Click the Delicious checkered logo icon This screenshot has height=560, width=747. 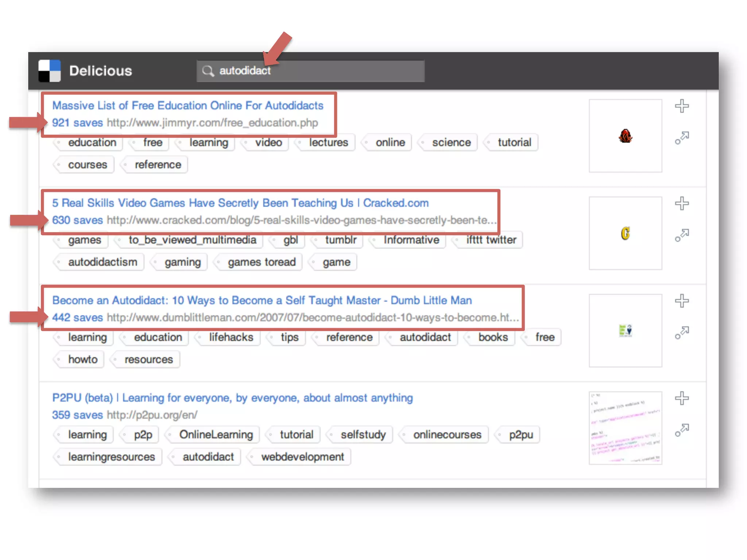tap(50, 71)
